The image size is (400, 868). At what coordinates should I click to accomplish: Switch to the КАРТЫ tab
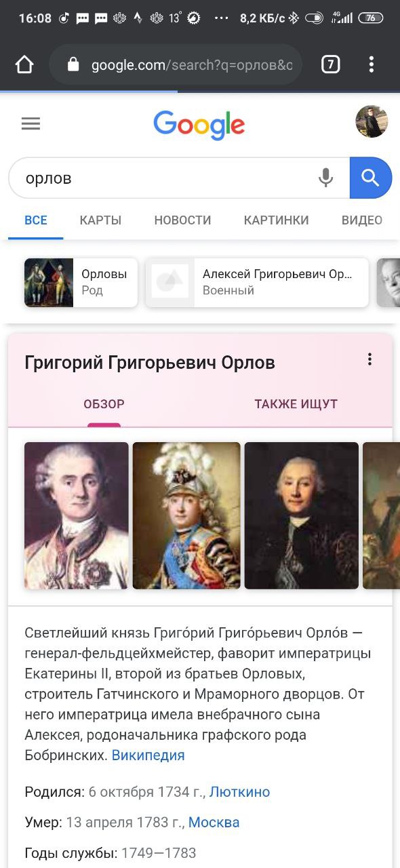point(100,220)
